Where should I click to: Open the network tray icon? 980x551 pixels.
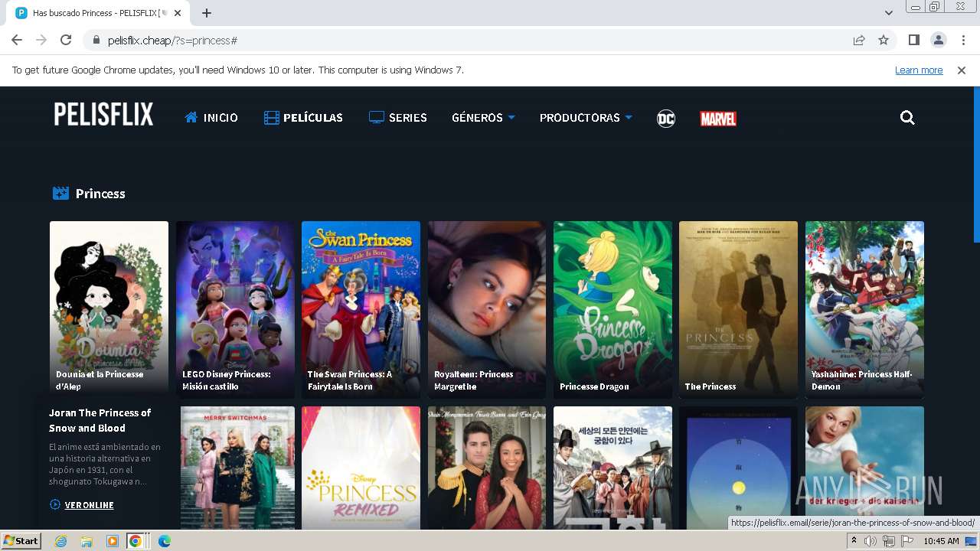[888, 541]
